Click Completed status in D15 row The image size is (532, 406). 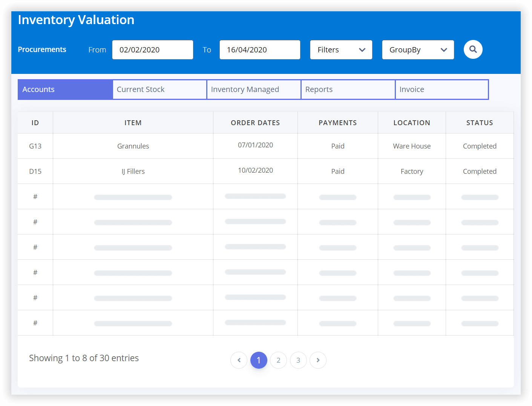coord(480,171)
